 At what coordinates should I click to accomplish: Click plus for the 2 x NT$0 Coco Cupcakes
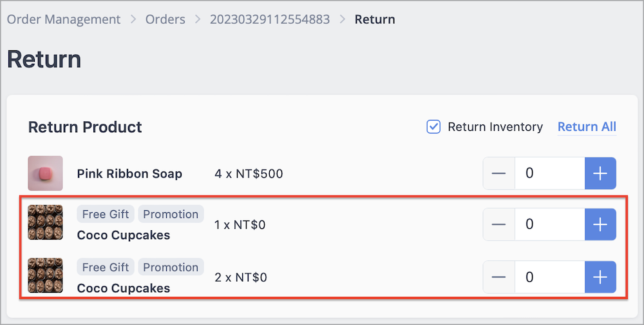[x=600, y=277]
